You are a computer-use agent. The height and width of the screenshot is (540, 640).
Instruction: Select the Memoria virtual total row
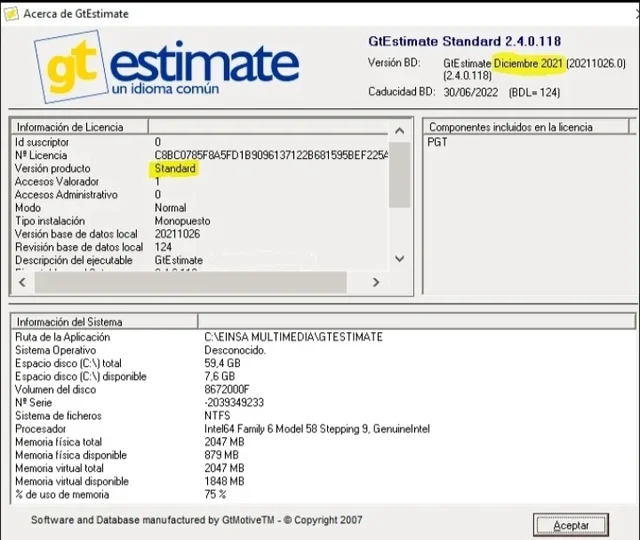coord(322,468)
